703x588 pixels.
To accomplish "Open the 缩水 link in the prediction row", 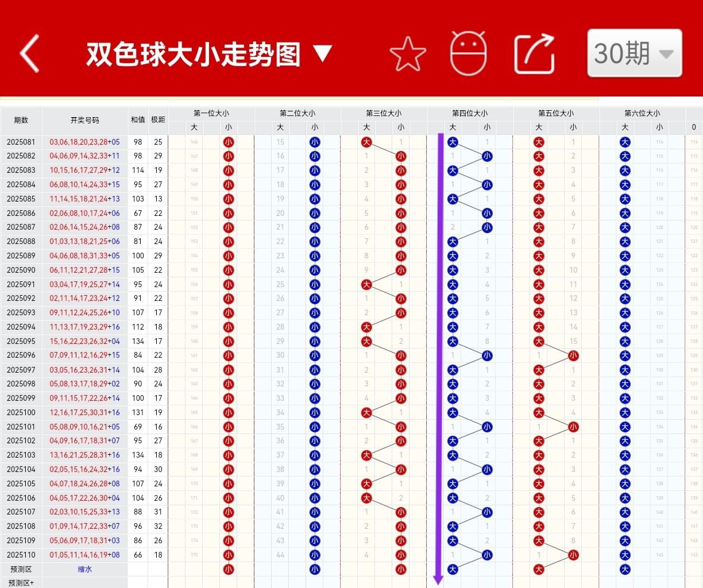I will click(84, 569).
